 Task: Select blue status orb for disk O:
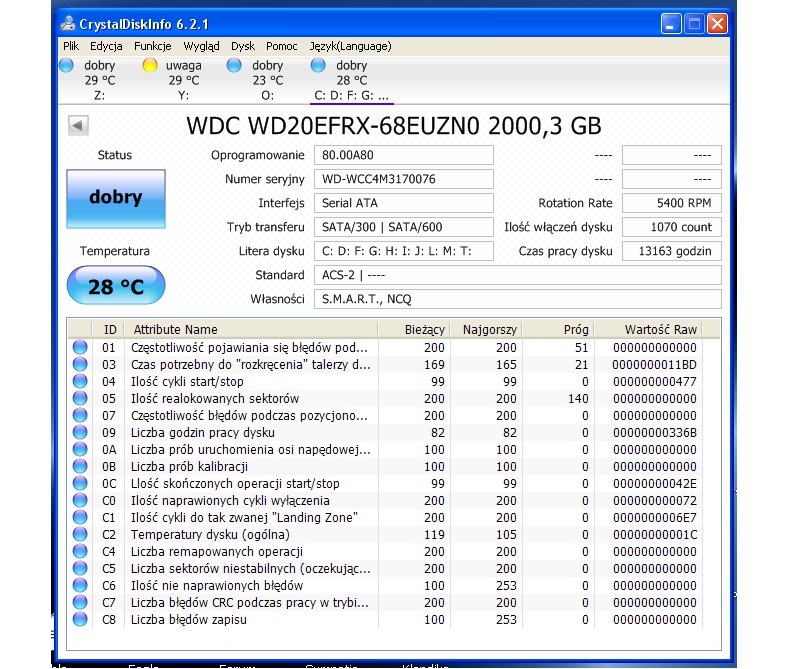click(x=234, y=65)
